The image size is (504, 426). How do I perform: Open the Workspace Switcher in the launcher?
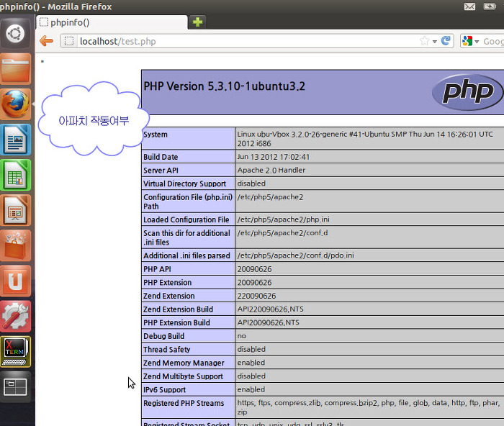pos(17,387)
